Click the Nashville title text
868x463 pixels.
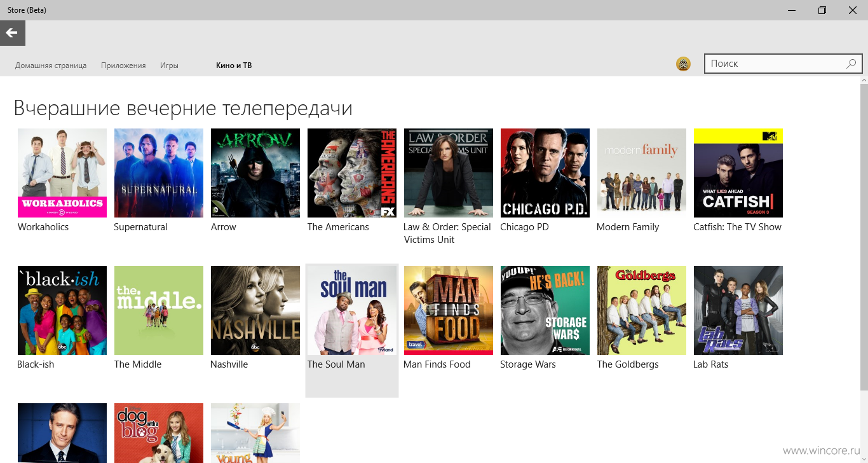coord(229,364)
